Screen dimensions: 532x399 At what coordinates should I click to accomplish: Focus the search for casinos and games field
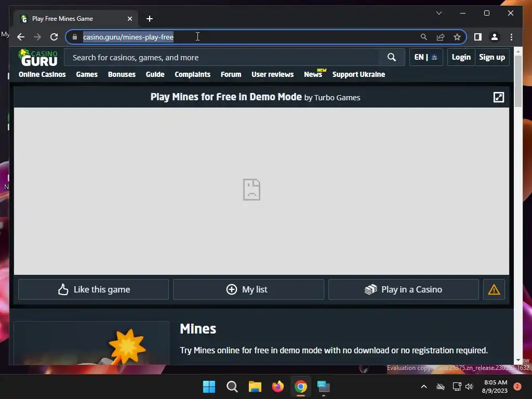tap(221, 57)
